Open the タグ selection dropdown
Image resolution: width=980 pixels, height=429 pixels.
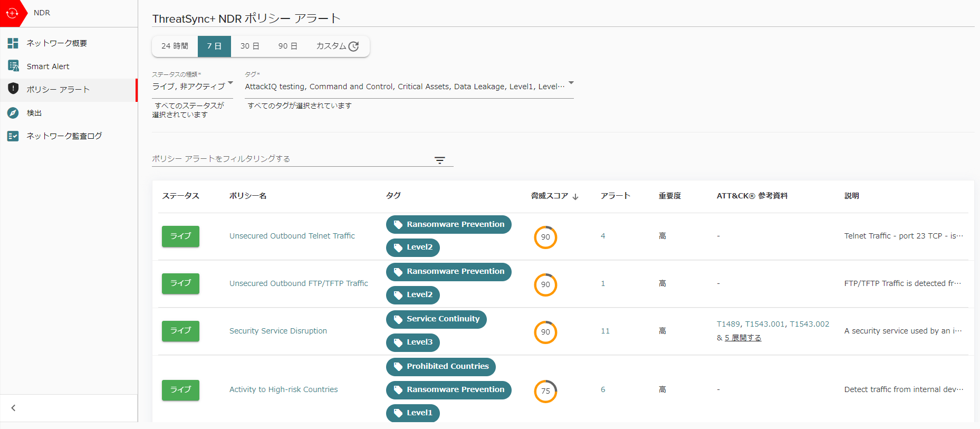point(409,87)
